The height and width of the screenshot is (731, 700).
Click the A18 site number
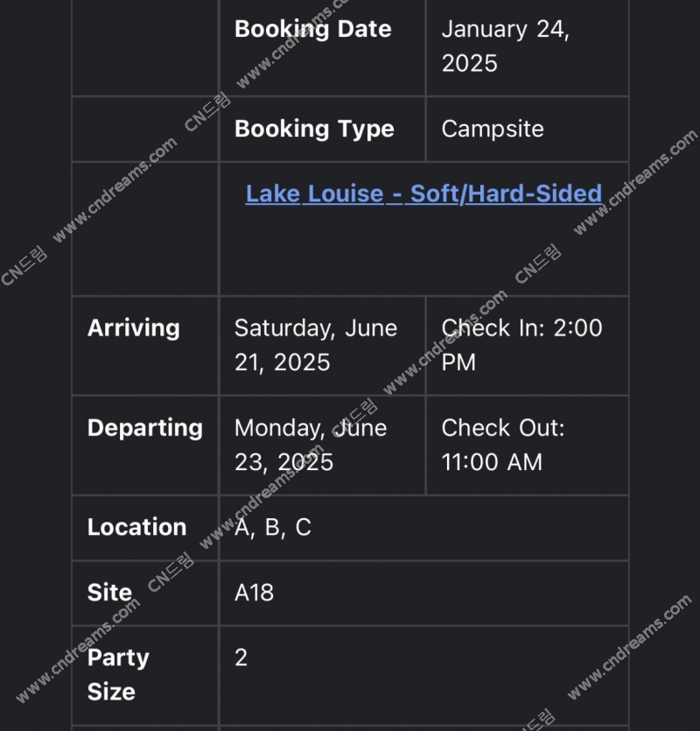pyautogui.click(x=254, y=593)
